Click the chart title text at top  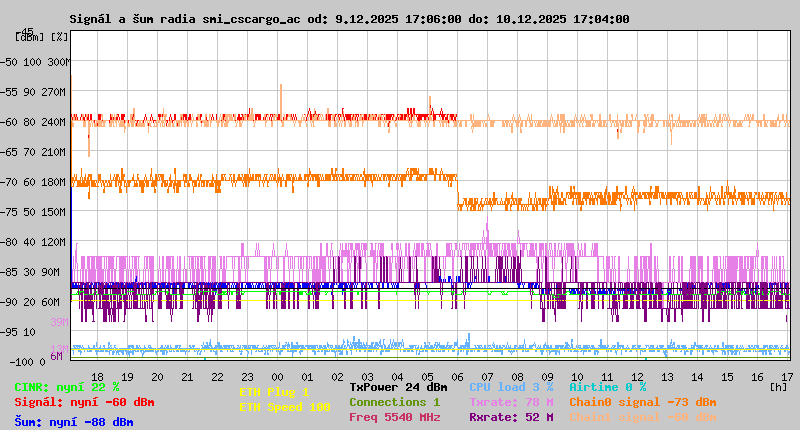(349, 19)
